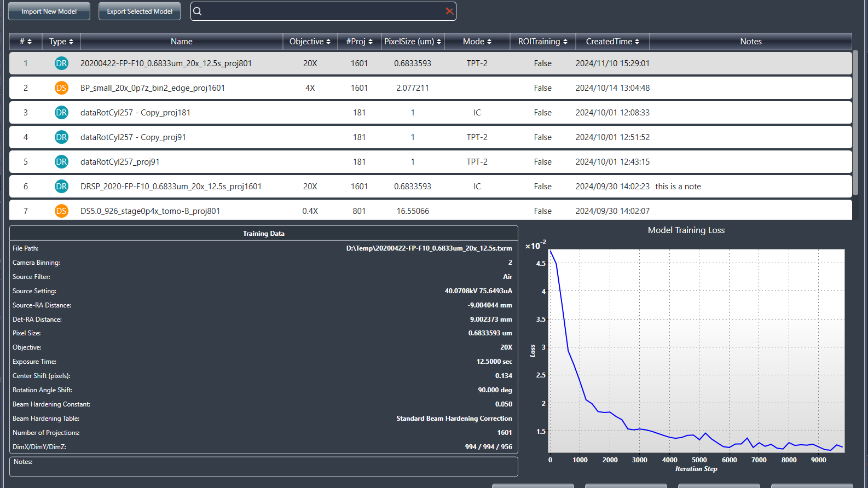This screenshot has height=488, width=868.
Task: Sort by CreatedTime column header
Action: click(x=612, y=42)
